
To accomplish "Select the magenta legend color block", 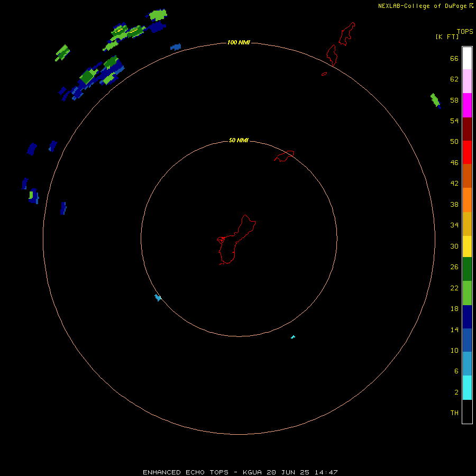I will pos(467,105).
